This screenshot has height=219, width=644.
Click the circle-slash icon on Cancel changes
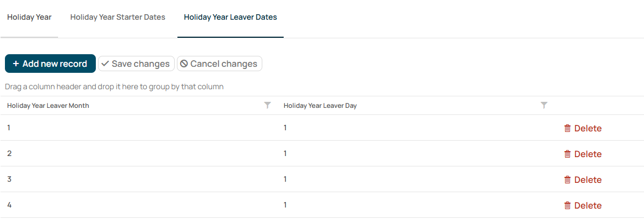click(x=184, y=64)
